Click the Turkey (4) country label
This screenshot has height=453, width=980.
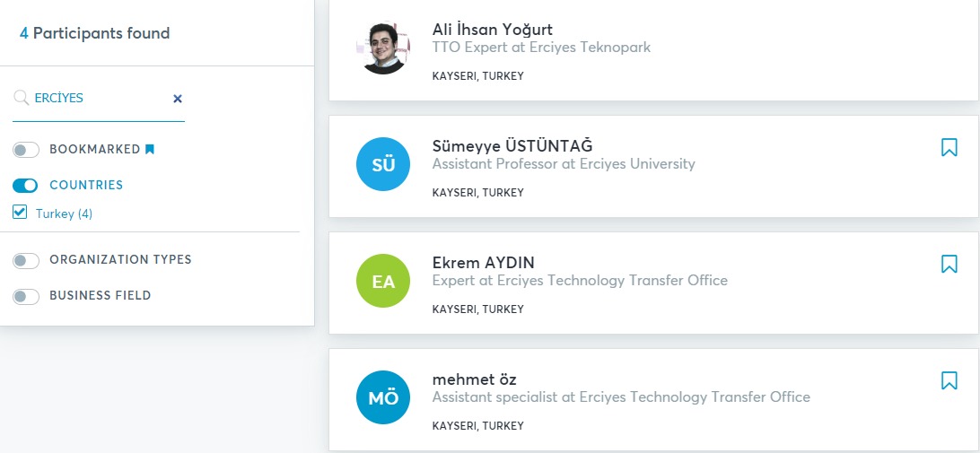(x=64, y=213)
